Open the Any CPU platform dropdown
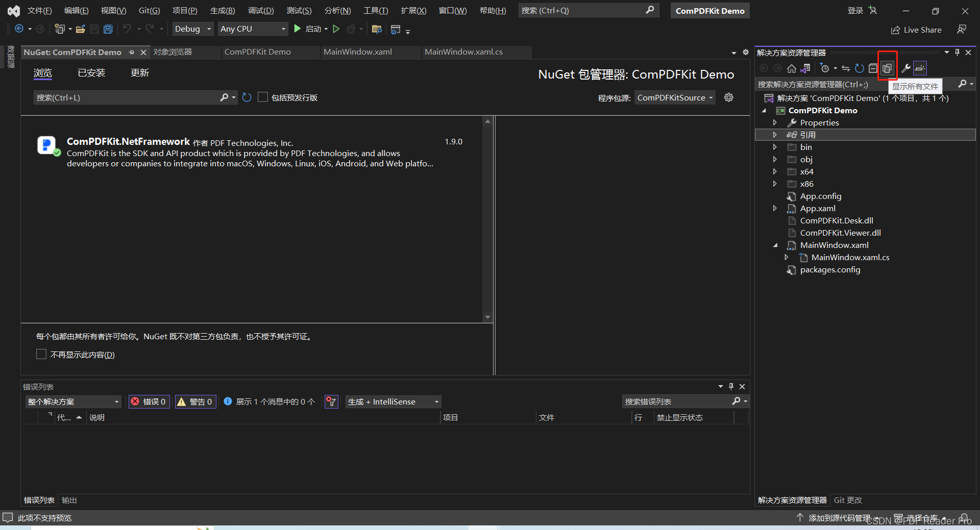Screen dimensions: 980x530 click(253, 29)
